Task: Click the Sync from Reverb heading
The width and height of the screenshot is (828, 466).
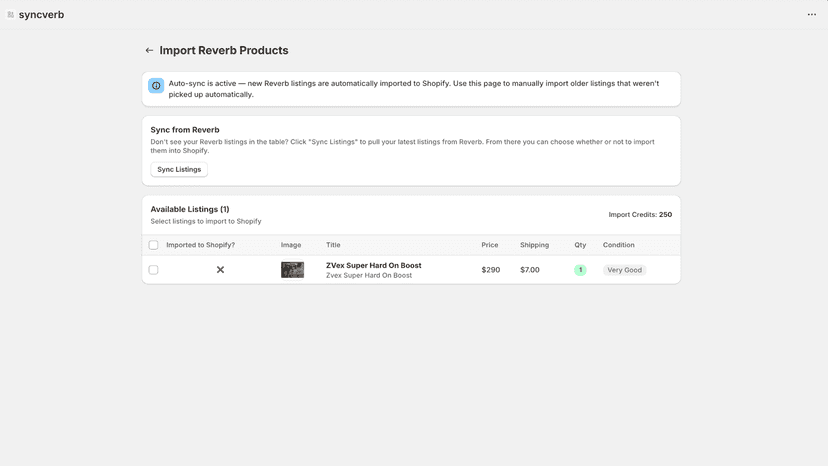Action: point(185,129)
